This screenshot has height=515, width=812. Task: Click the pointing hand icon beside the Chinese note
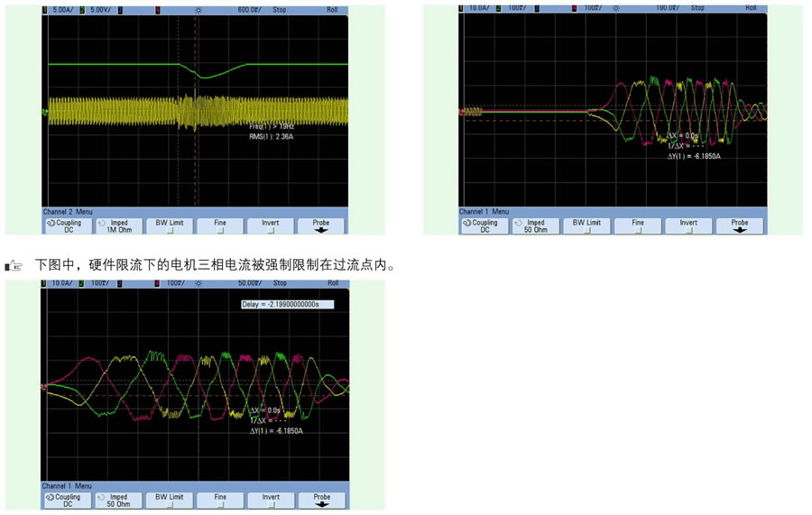(14, 265)
